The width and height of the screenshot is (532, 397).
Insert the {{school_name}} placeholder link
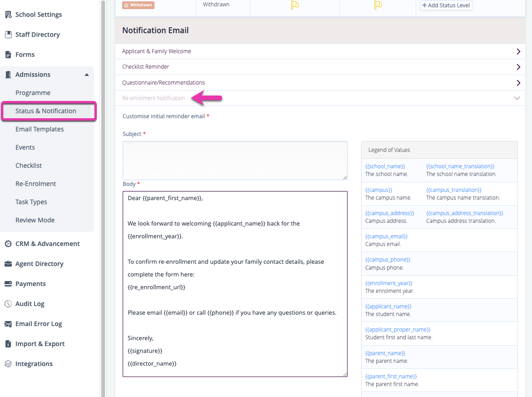pyautogui.click(x=385, y=166)
